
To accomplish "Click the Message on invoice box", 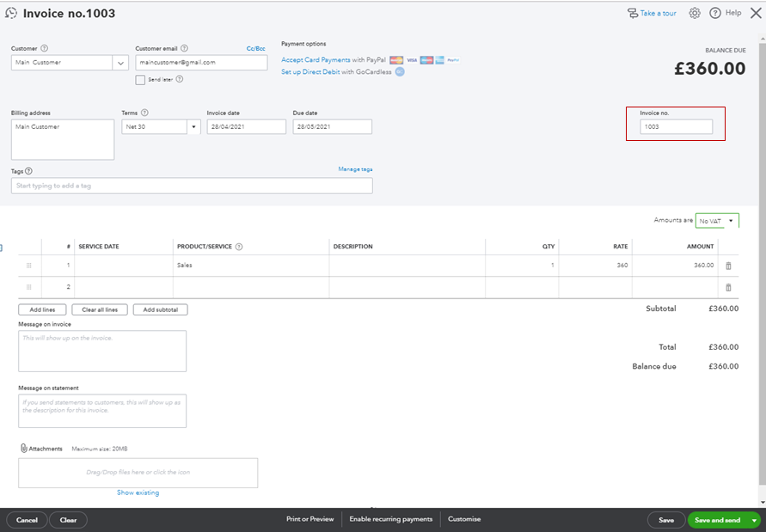I will pyautogui.click(x=102, y=352).
